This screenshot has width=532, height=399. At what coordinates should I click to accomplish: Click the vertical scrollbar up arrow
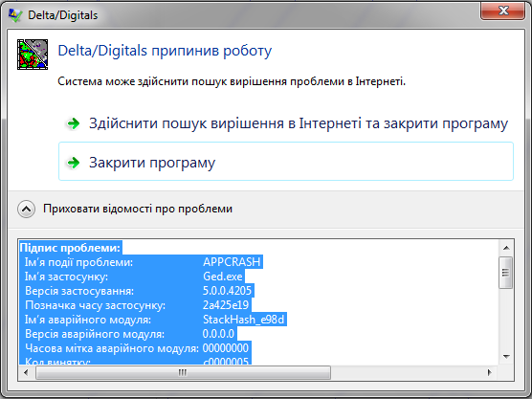(x=506, y=248)
